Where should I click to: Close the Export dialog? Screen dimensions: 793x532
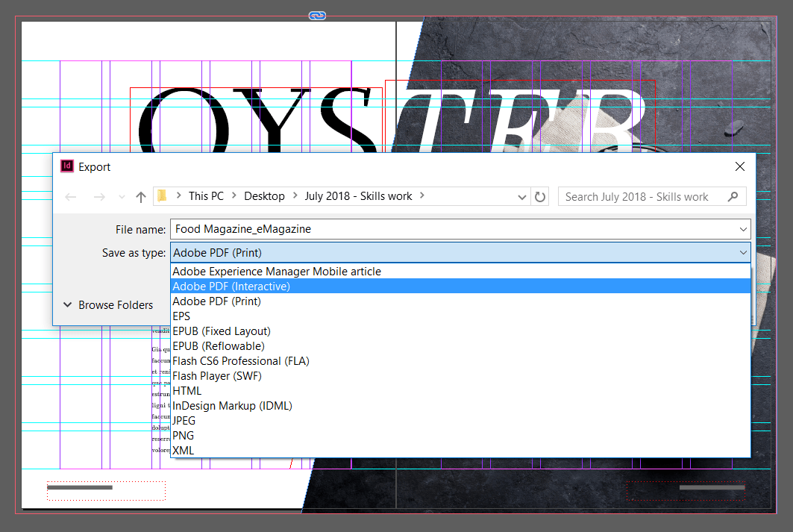(740, 166)
